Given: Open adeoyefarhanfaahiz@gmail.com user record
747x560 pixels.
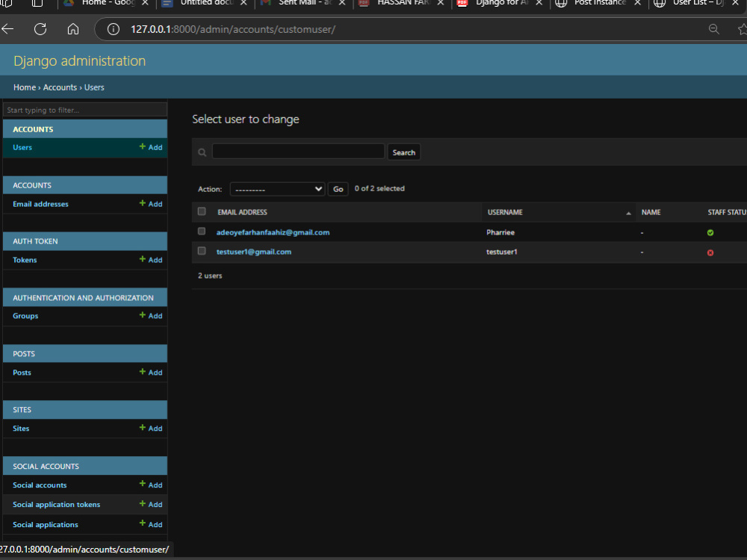Looking at the screenshot, I should [273, 232].
